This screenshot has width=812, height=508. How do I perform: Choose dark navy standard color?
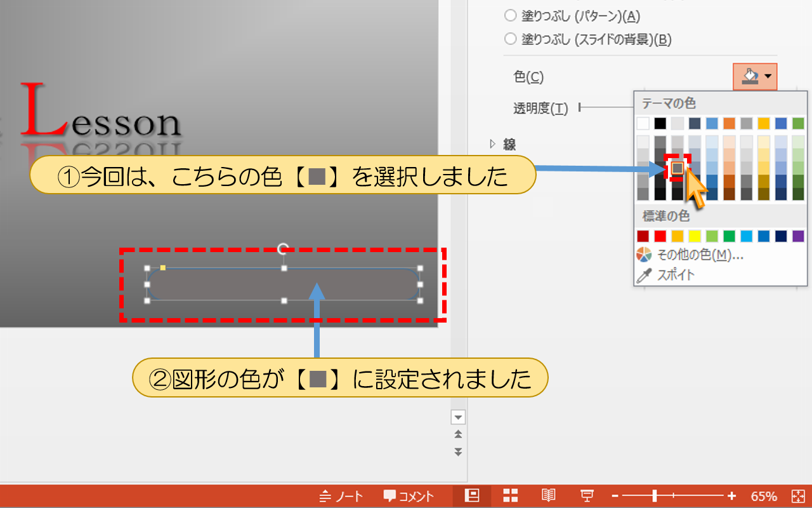[x=780, y=236]
